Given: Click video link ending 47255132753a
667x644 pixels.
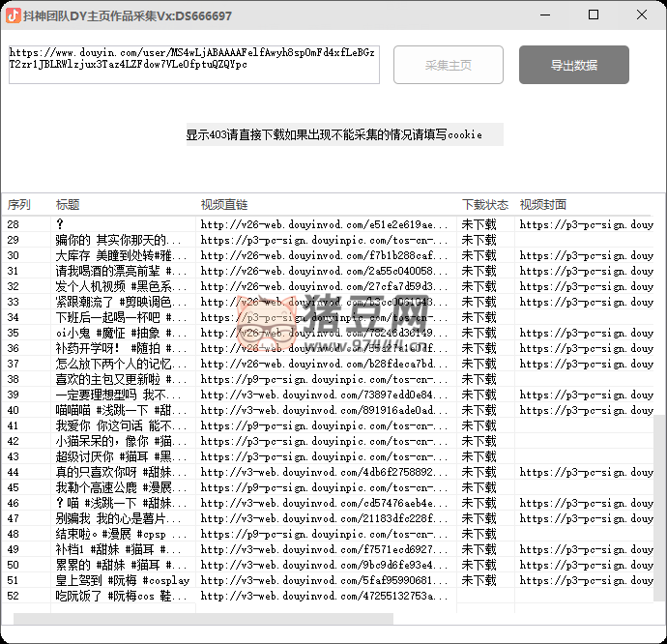Looking at the screenshot, I should [324, 596].
